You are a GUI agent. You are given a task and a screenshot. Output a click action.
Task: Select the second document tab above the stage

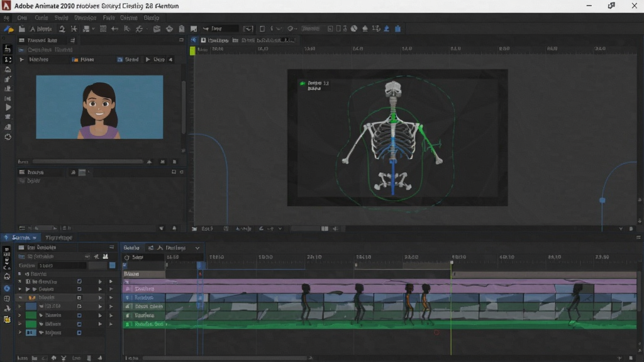[264, 40]
